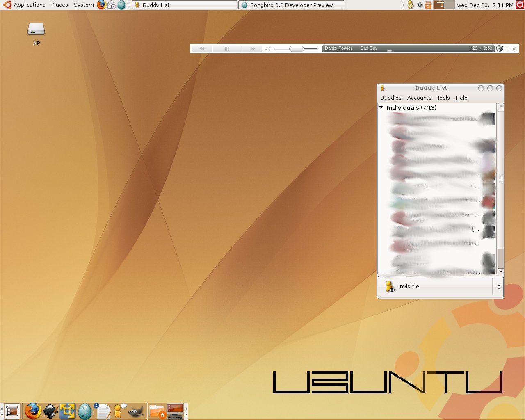Open the XP drive desktop icon

36,33
